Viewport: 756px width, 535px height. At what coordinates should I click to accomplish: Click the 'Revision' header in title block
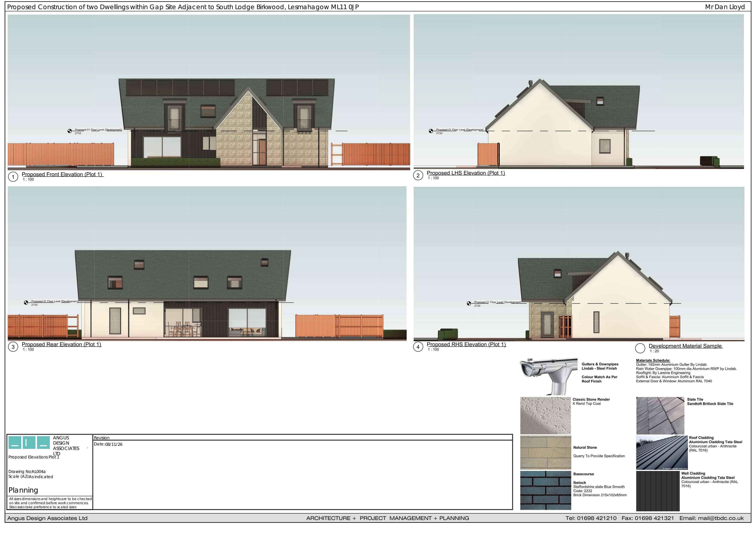101,438
